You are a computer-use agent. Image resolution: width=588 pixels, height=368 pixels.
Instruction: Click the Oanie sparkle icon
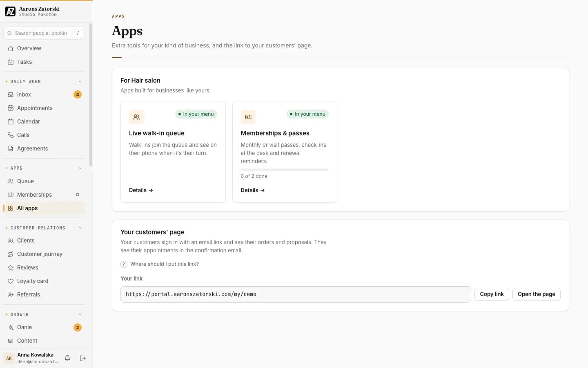click(x=11, y=328)
